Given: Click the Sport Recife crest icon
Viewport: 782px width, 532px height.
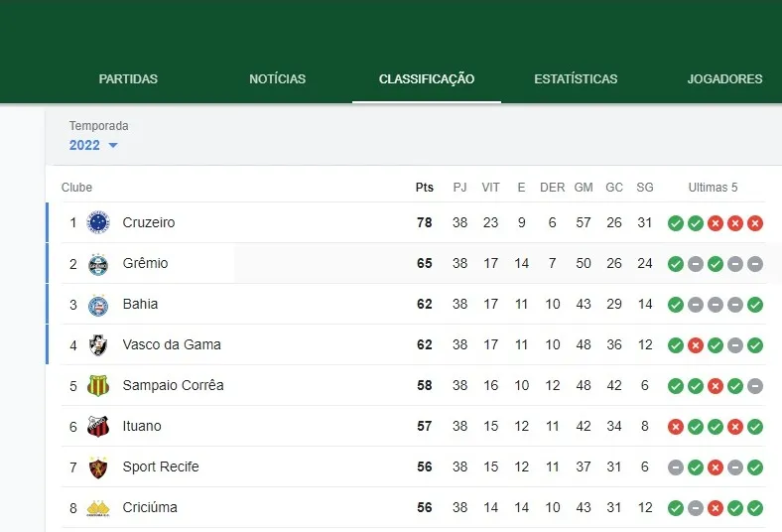Looking at the screenshot, I should coord(98,467).
